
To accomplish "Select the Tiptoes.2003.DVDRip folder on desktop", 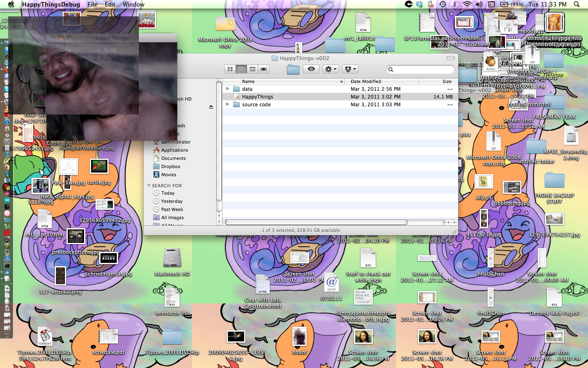I will [x=172, y=338].
